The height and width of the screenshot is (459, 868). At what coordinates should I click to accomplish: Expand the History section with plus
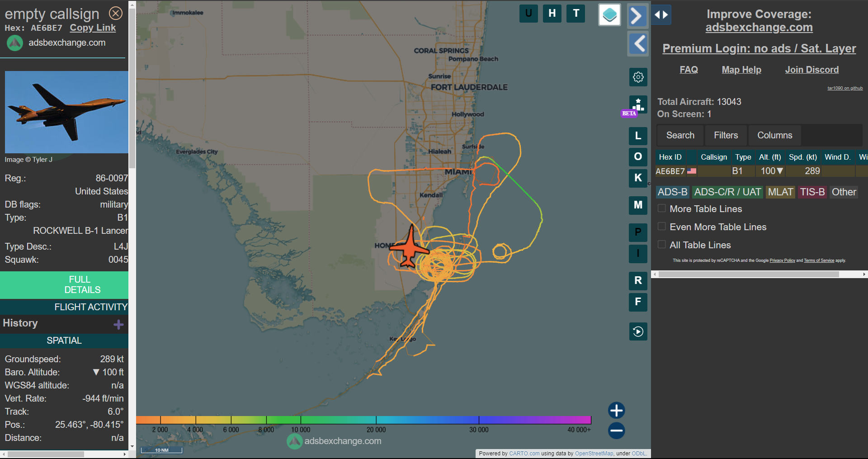tap(118, 325)
